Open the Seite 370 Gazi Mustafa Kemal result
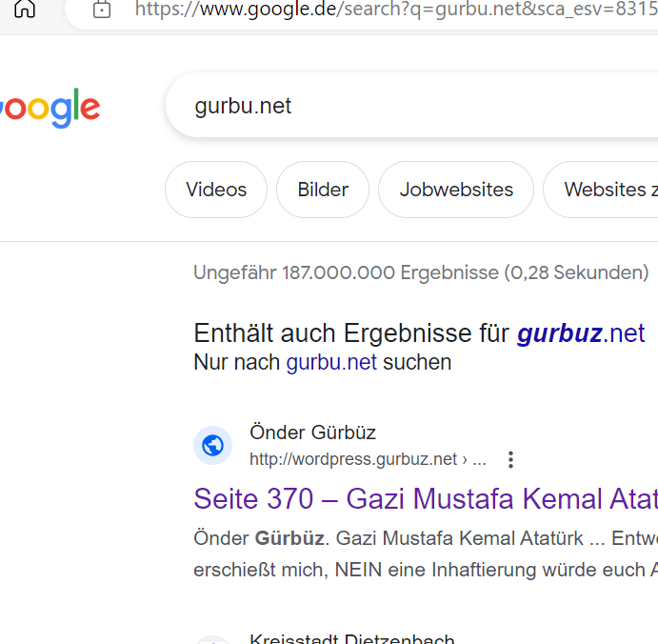Image resolution: width=658 pixels, height=644 pixels. point(426,499)
